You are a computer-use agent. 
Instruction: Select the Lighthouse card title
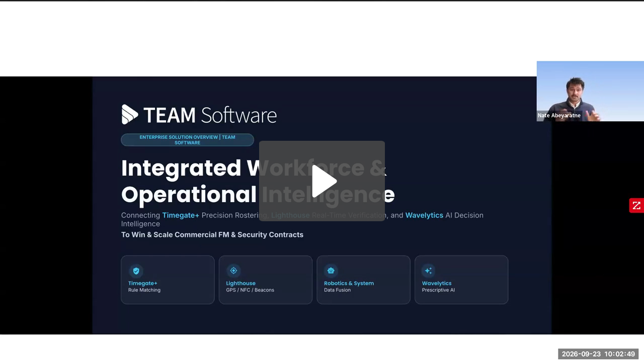point(240,283)
